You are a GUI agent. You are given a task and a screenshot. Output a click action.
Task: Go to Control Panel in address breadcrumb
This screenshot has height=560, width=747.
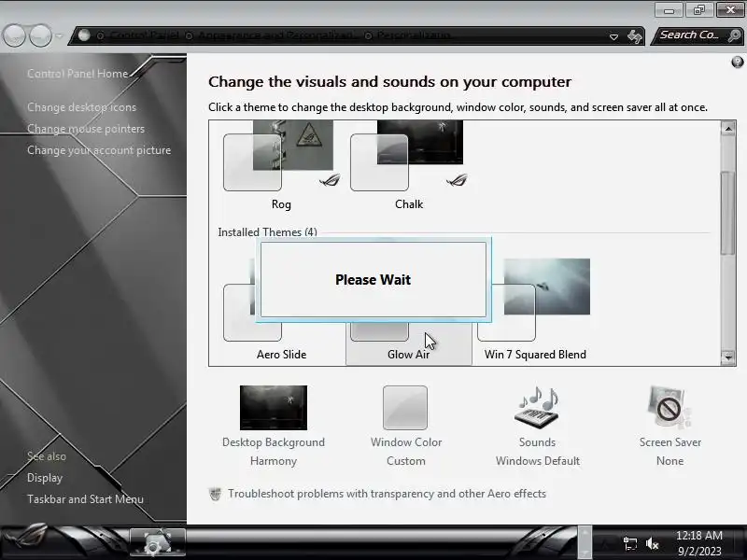144,35
